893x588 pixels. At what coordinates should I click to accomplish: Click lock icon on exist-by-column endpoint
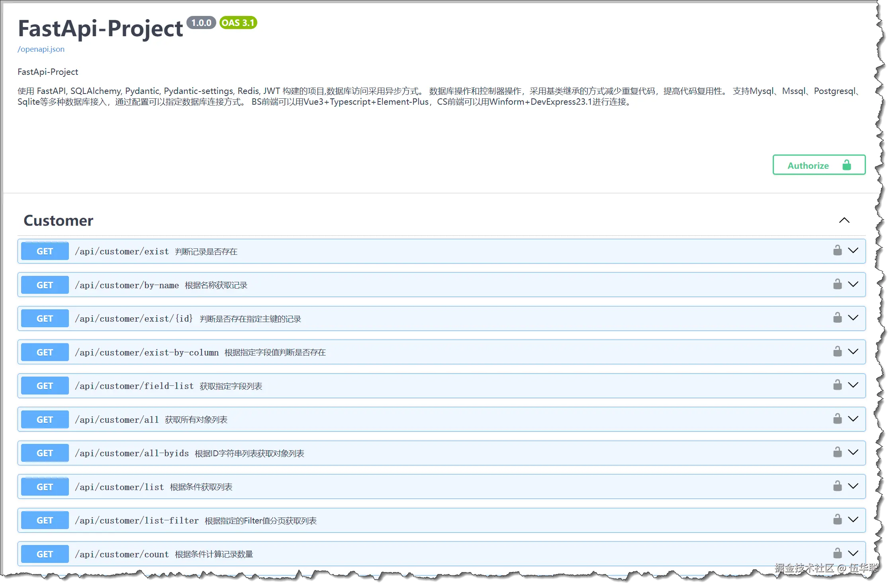837,352
